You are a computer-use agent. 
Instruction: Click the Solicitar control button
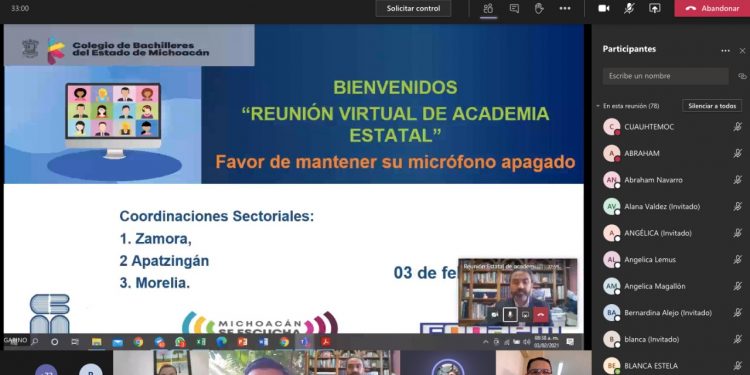point(413,8)
